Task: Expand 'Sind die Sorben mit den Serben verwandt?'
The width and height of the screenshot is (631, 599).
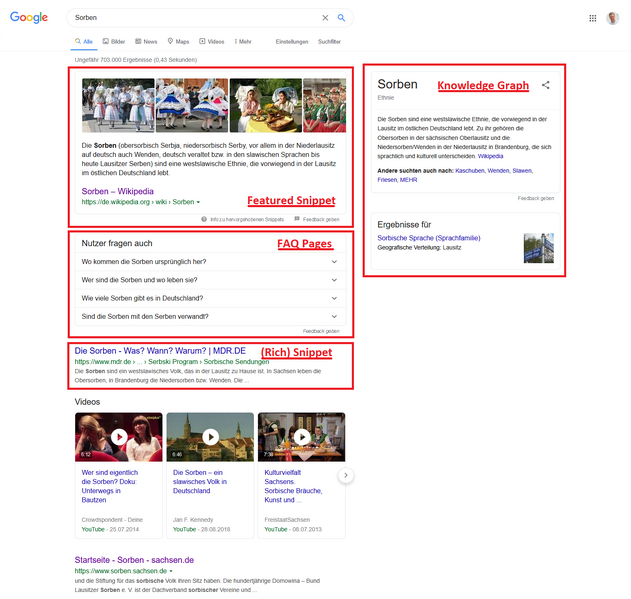Action: (x=210, y=316)
